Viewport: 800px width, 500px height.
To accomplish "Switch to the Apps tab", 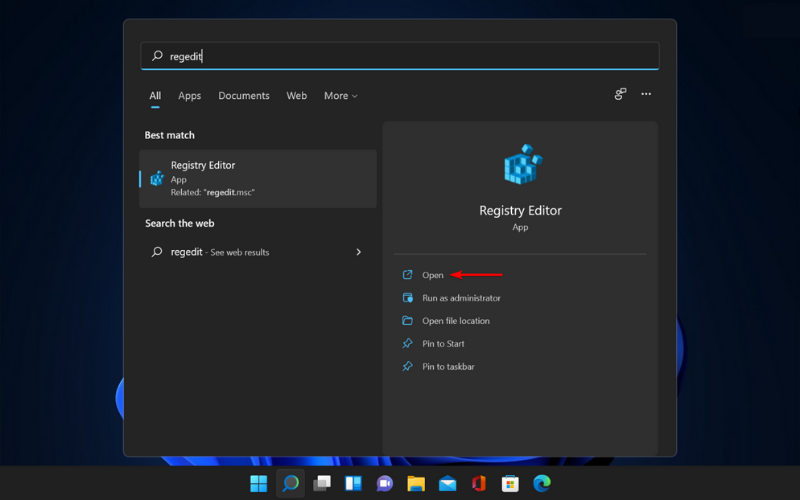I will (x=189, y=95).
